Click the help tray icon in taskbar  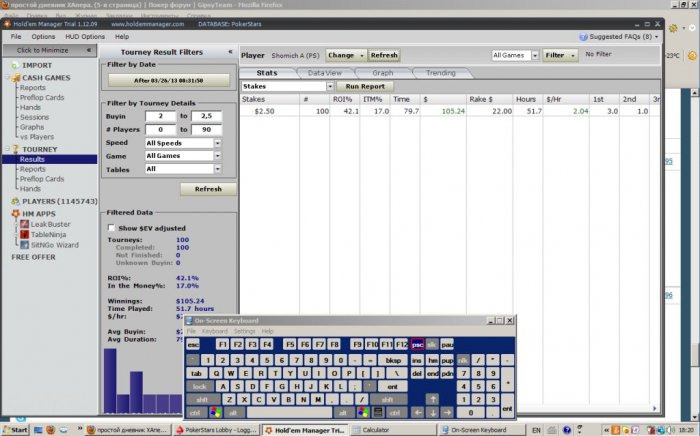pyautogui.click(x=567, y=430)
